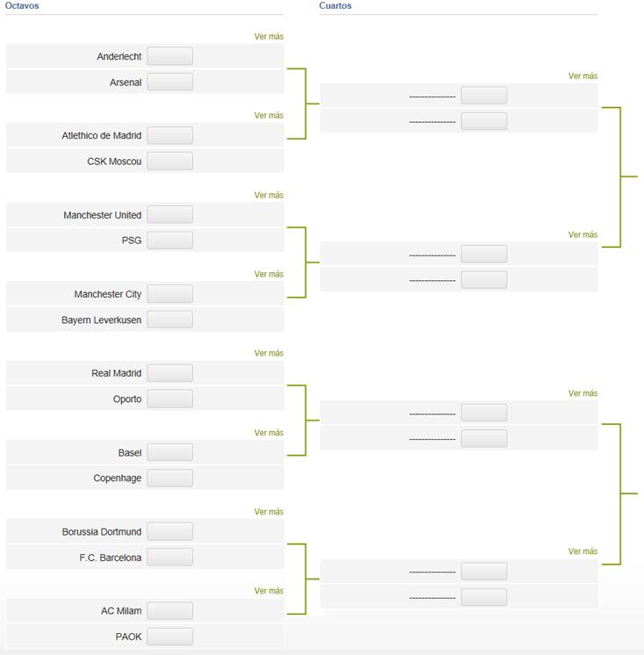Select the CSK Moscou score box
This screenshot has width=644, height=655.
coord(170,162)
